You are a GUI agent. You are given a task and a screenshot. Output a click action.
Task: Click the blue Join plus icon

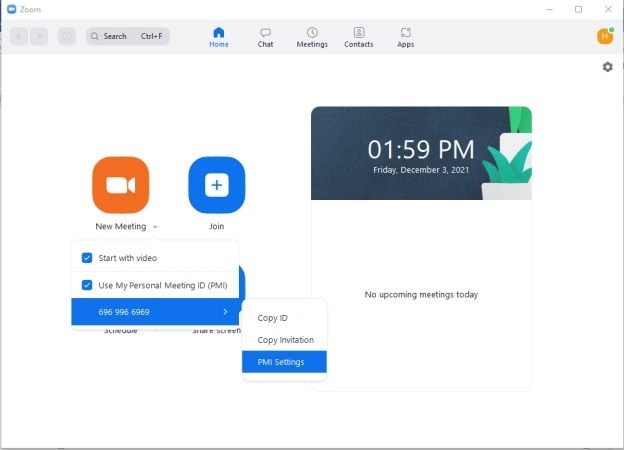pos(216,185)
